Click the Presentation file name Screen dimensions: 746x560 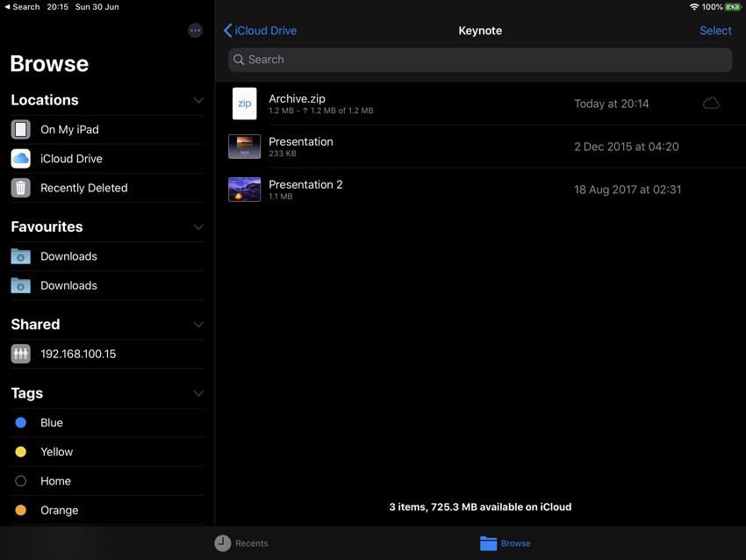coord(301,142)
